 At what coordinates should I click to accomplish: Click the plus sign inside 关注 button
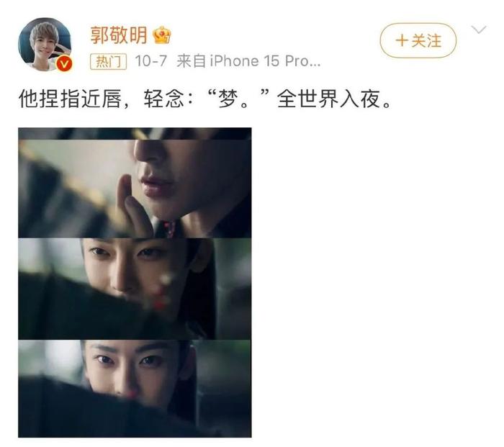coord(402,41)
